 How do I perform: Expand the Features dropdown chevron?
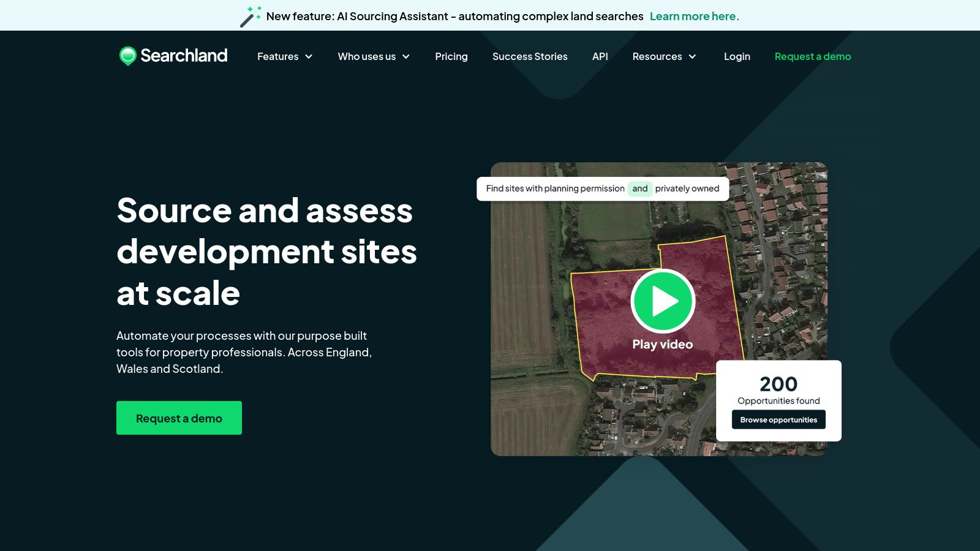point(309,56)
